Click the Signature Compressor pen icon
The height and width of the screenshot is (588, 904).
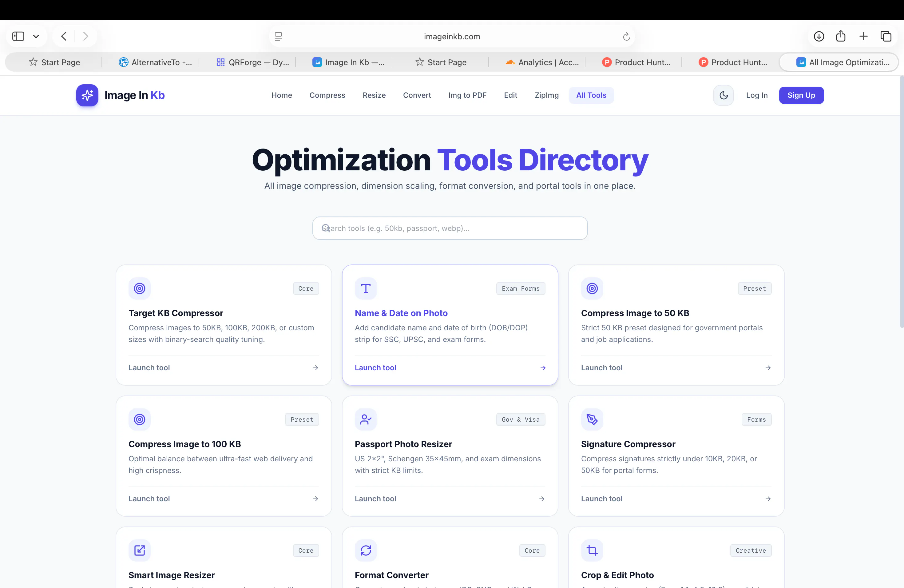[592, 420]
